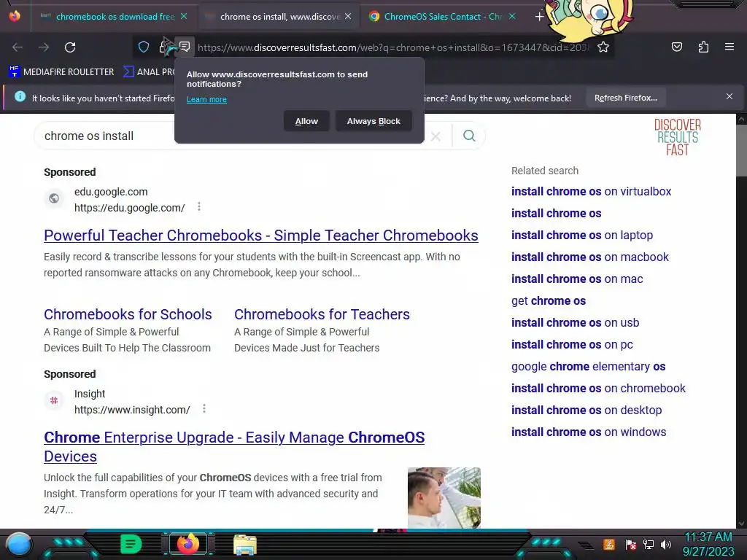Click the Refresh Firefox... button
The height and width of the screenshot is (560, 747).
(x=625, y=98)
